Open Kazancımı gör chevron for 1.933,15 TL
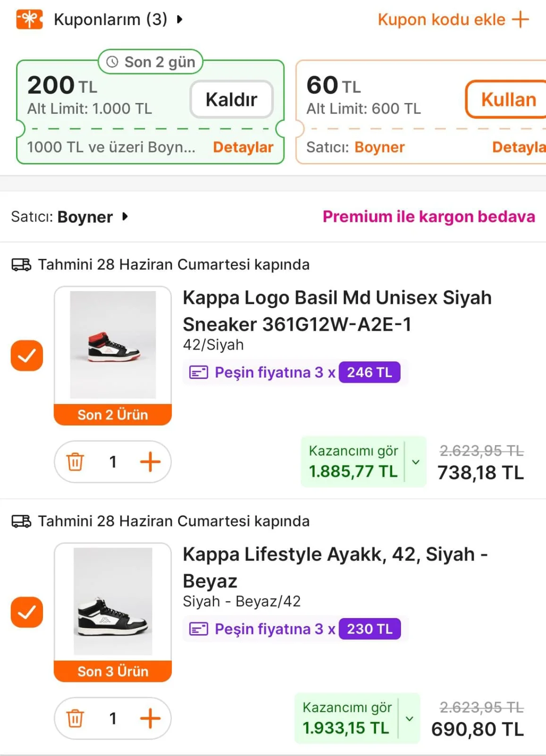The width and height of the screenshot is (546, 756). pyautogui.click(x=409, y=718)
